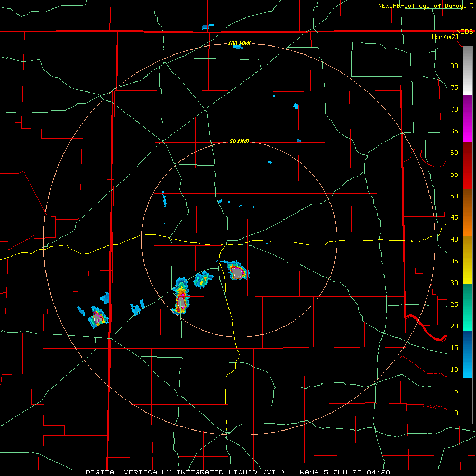The image size is (476, 476).
Task: Click the 15 value on the color scale
Action: tap(454, 348)
